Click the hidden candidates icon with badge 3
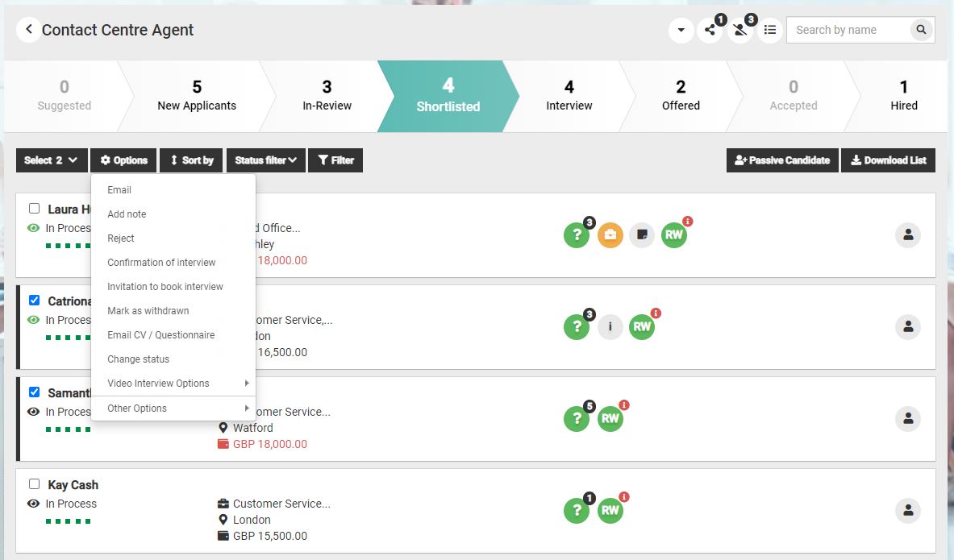The width and height of the screenshot is (954, 560). point(739,31)
